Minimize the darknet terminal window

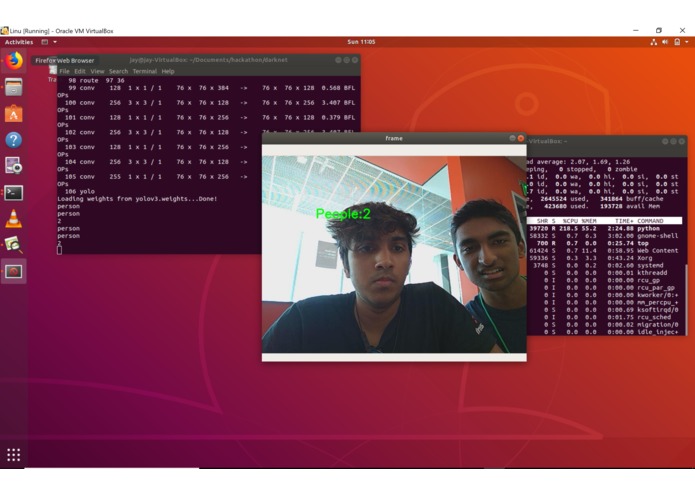click(x=338, y=60)
